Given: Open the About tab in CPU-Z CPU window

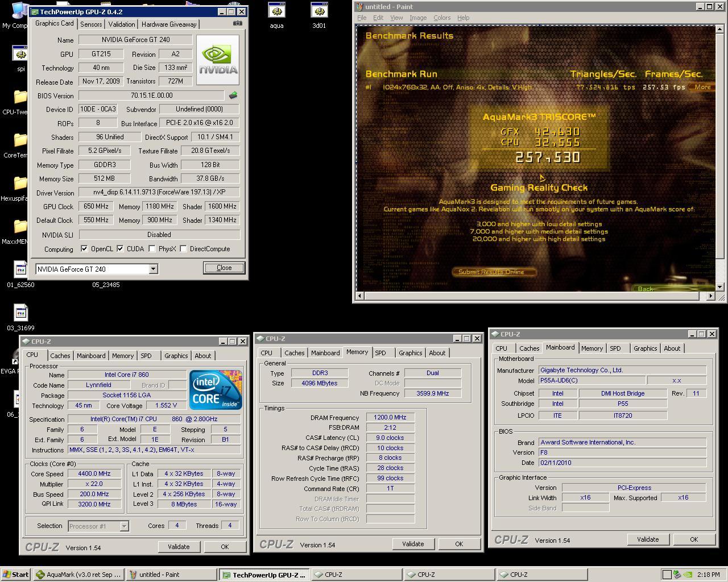Looking at the screenshot, I should coord(203,355).
